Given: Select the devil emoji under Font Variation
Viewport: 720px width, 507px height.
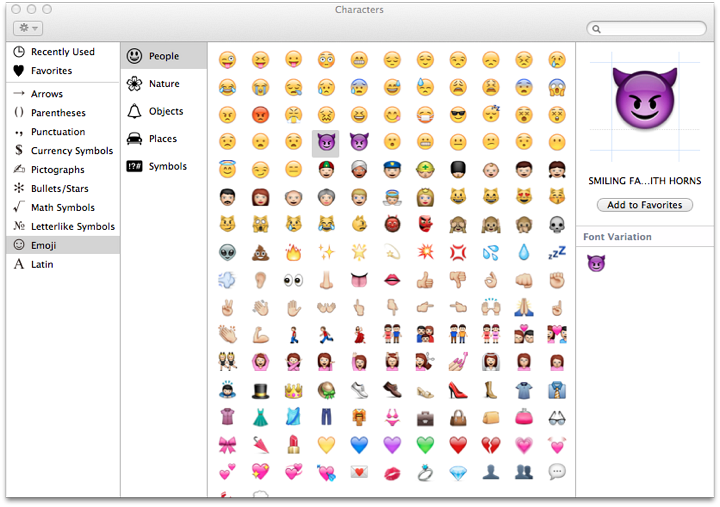Looking at the screenshot, I should click(x=596, y=263).
